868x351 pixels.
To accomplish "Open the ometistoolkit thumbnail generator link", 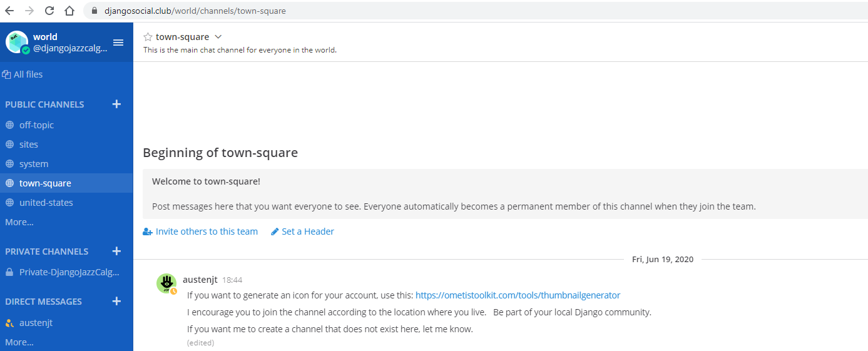I will 518,295.
